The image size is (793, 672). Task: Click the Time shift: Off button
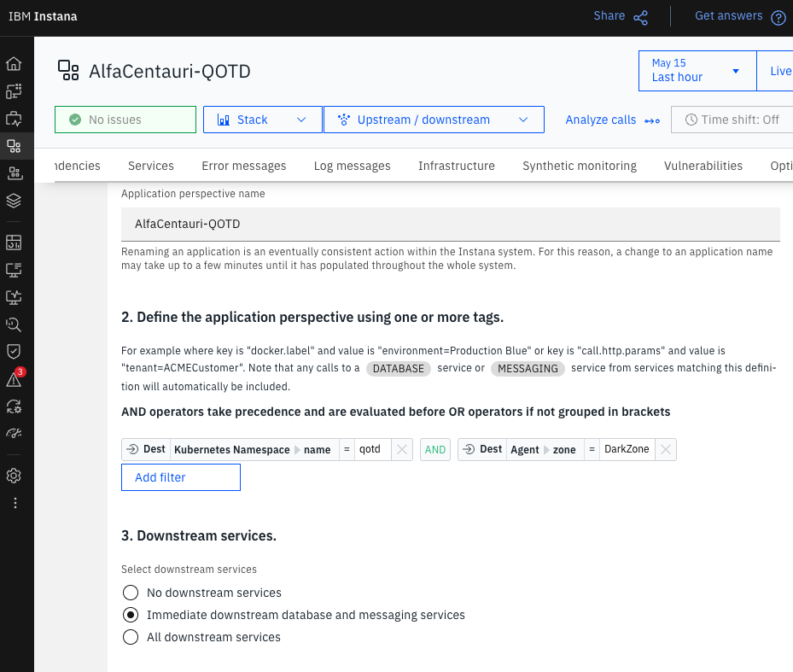732,120
